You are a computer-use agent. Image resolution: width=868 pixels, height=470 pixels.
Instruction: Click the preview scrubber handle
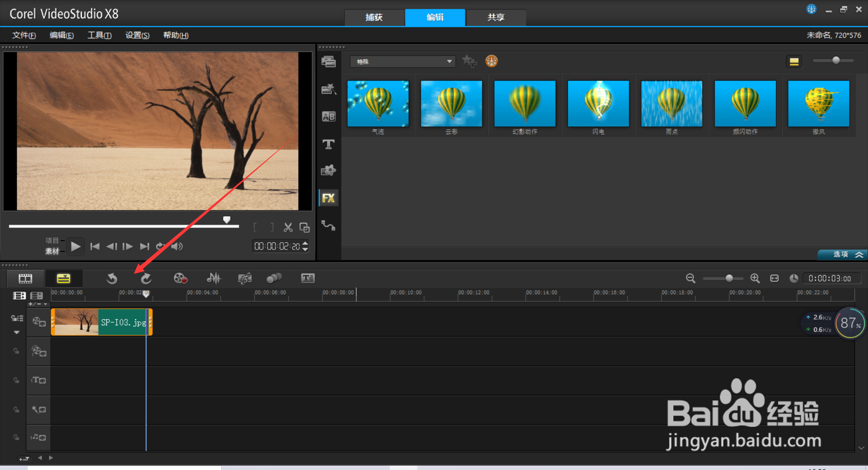click(226, 220)
